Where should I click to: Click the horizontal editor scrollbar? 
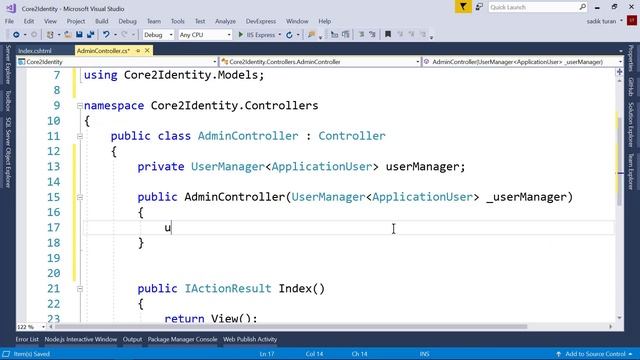tap(291, 327)
